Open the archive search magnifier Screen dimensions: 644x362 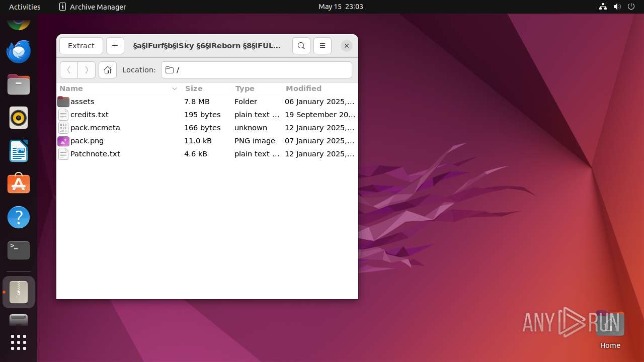(301, 46)
